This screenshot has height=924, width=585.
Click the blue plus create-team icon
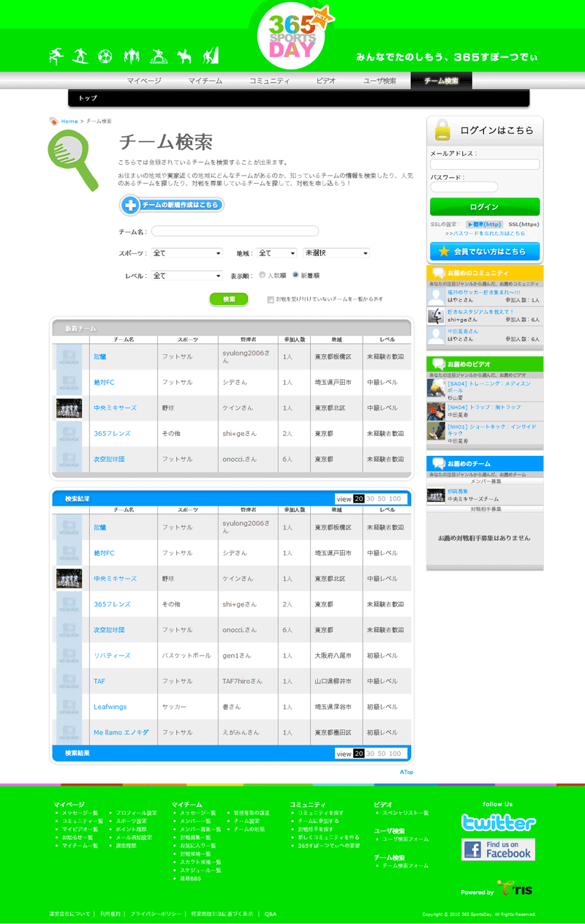point(131,206)
